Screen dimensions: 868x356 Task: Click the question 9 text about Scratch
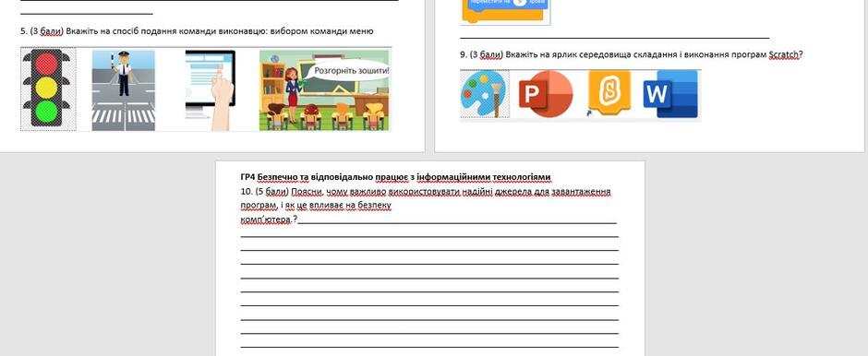click(x=631, y=54)
